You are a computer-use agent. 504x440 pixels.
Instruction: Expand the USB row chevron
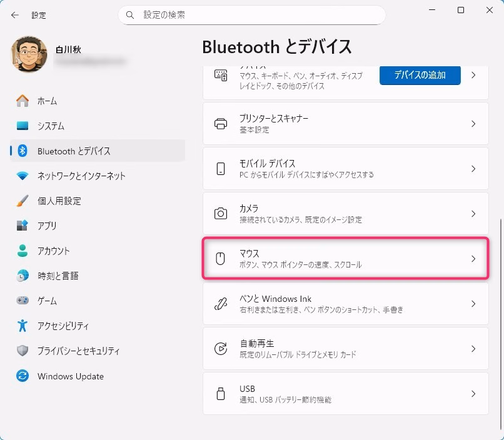coord(473,394)
